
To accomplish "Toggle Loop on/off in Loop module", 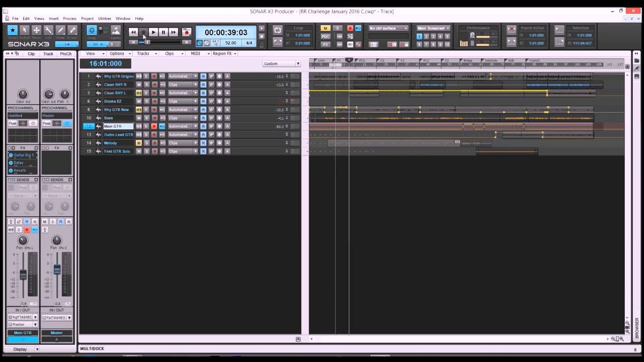I will (x=278, y=30).
